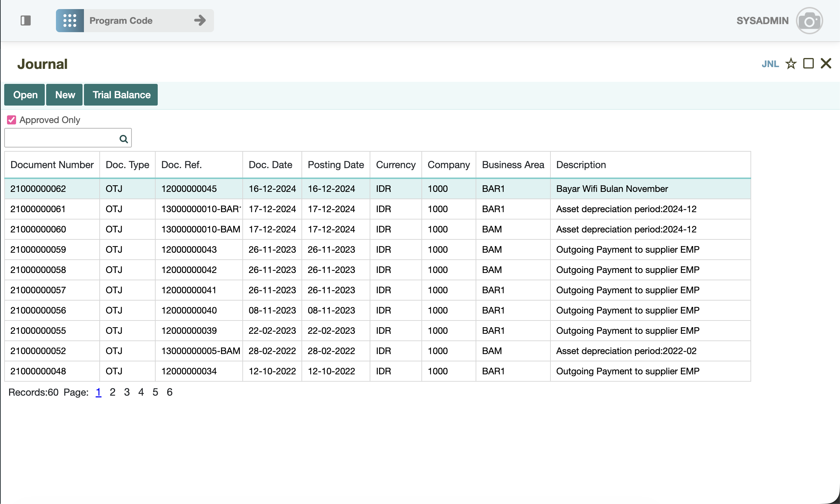Sort by Document Number column header
Screen dimensions: 840x504
[52, 165]
